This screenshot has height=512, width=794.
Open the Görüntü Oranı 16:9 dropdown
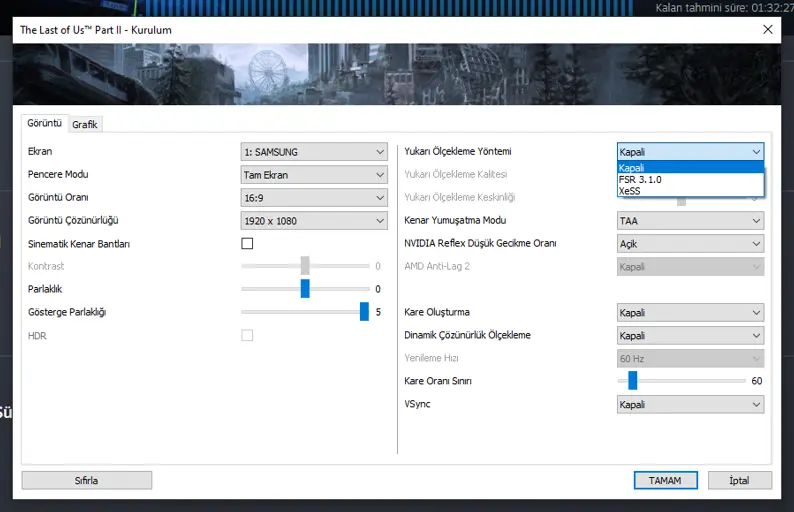click(314, 198)
